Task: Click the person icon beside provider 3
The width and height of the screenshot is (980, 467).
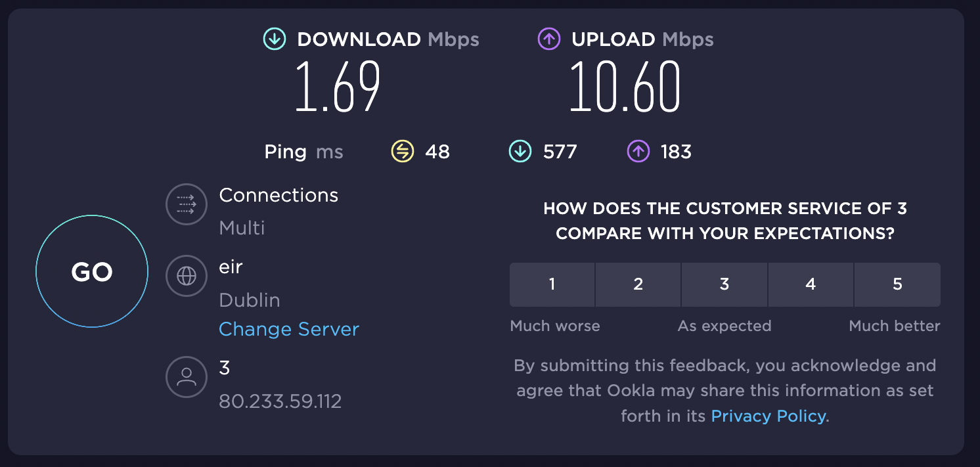Action: coord(186,377)
